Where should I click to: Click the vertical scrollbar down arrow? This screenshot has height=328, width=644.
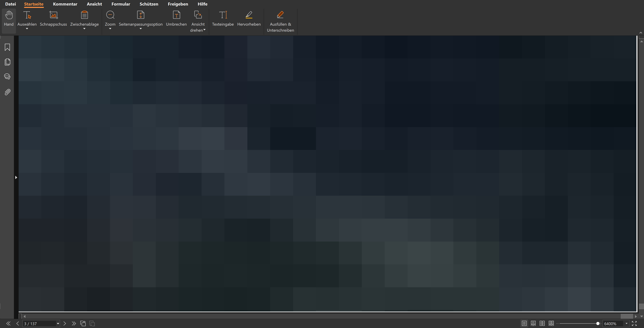[641, 316]
